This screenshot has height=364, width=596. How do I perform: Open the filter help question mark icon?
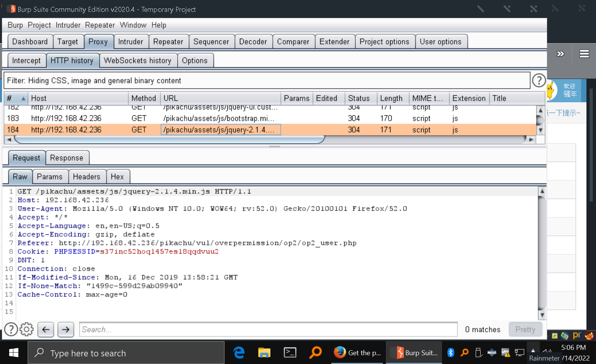[539, 81]
